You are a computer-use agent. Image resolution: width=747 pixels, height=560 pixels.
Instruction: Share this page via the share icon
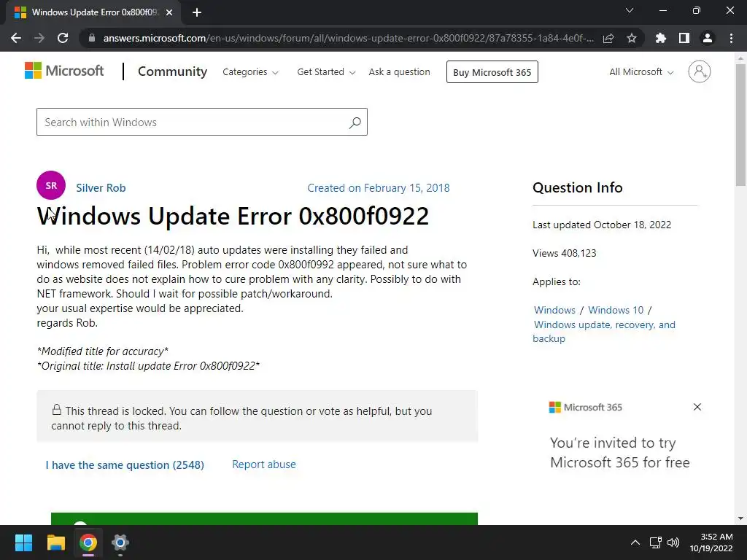tap(608, 38)
